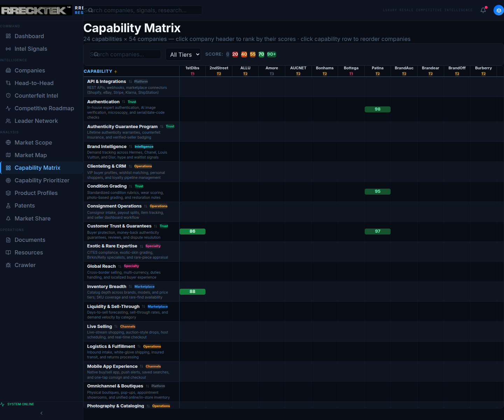Click the Documents file icon
This screenshot has height=420, width=504.
(8, 240)
